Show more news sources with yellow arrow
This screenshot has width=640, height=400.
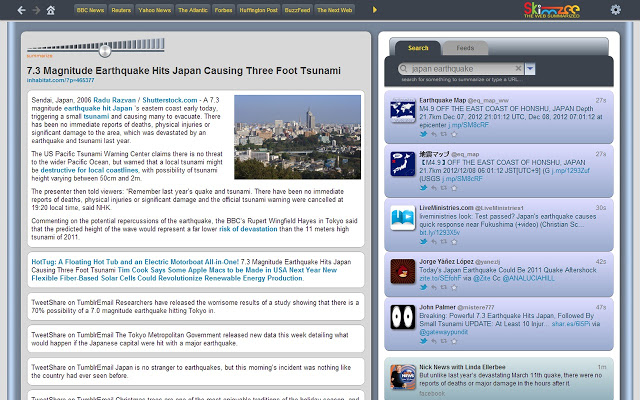click(x=375, y=10)
